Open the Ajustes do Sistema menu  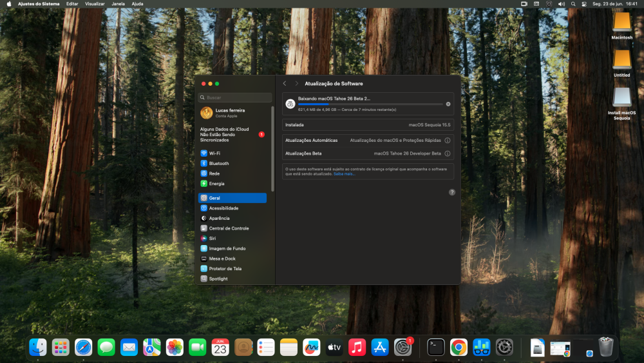click(39, 4)
